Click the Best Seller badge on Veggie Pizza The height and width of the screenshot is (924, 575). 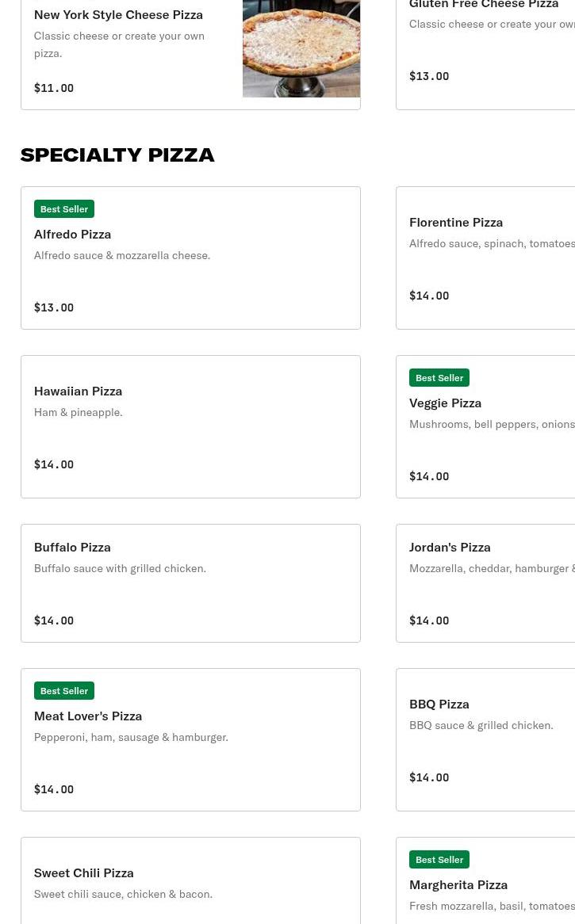pos(439,378)
